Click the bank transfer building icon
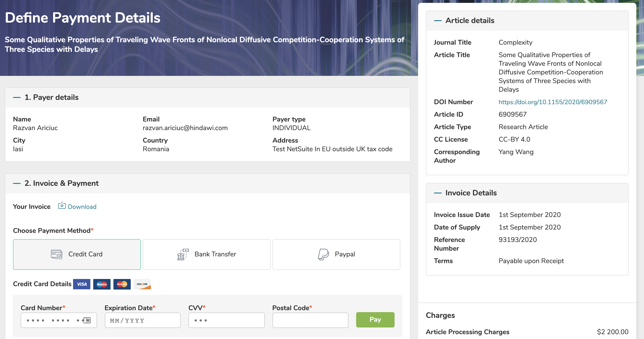Viewport: 644px width, 339px height. [183, 254]
